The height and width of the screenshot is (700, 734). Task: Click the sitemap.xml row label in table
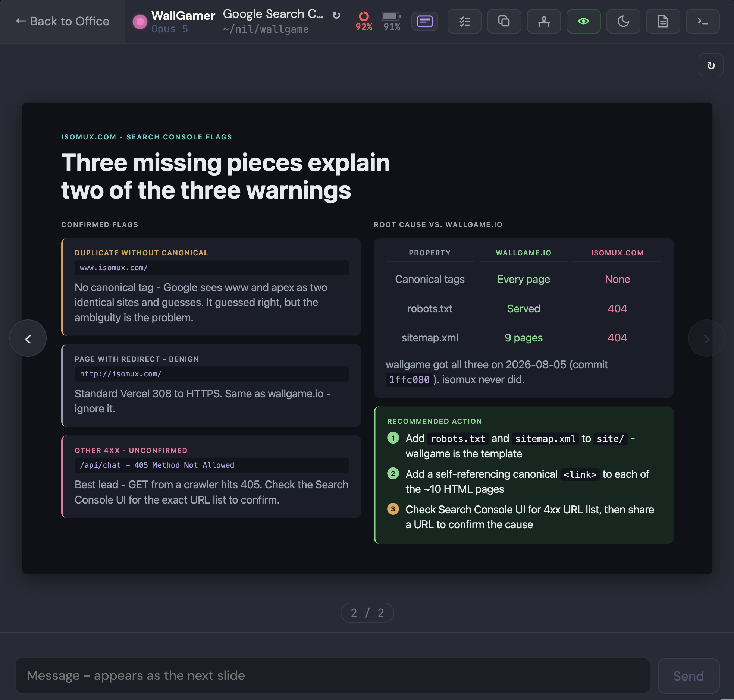[x=430, y=338]
